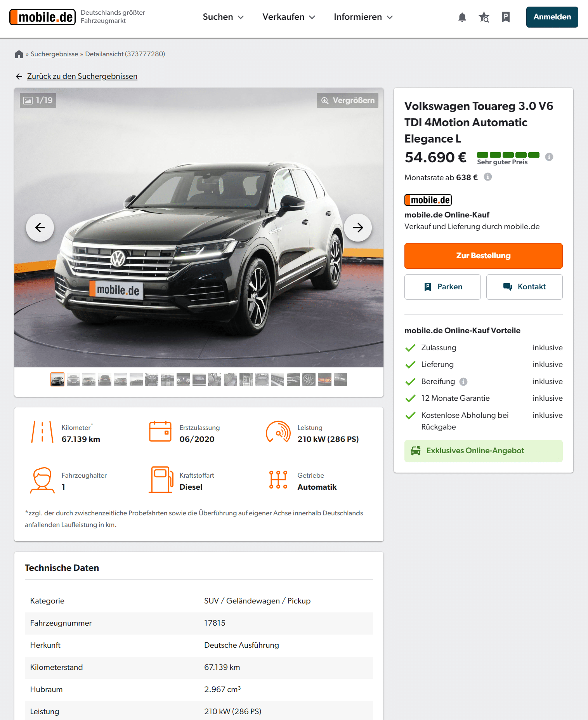Go to the home breadcrumb icon
588x720 pixels.
19,54
